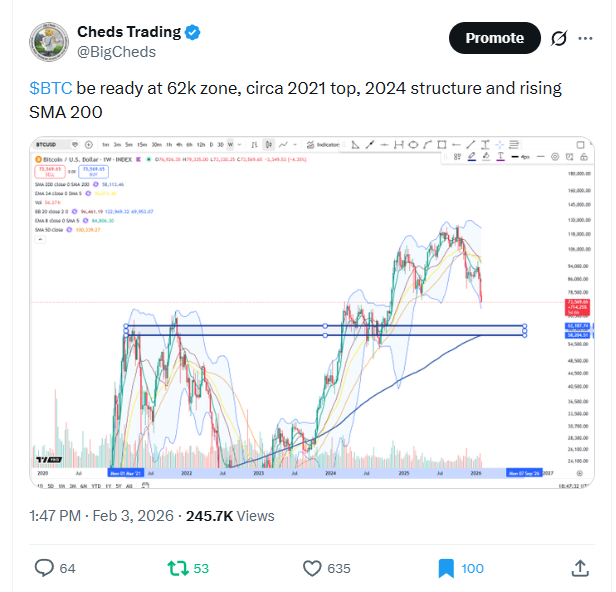The width and height of the screenshot is (616, 592).
Task: Open the @BigCheds handle link
Action: (x=115, y=52)
